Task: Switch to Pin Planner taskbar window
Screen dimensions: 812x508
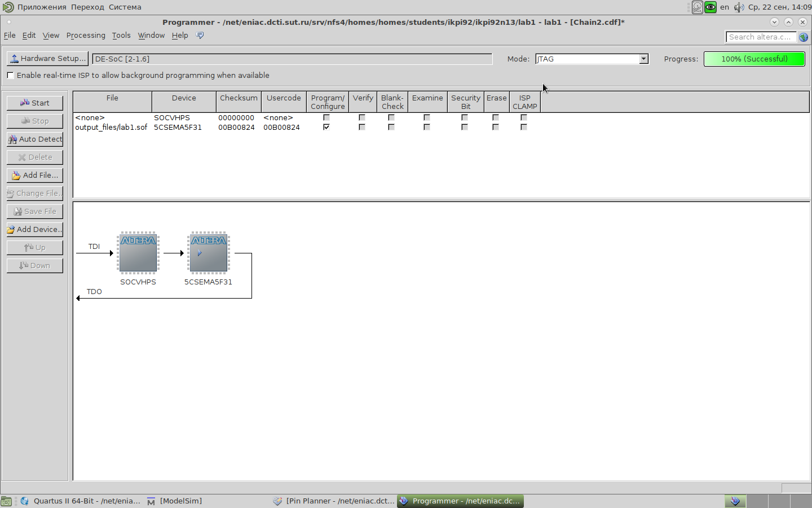Action: 333,501
